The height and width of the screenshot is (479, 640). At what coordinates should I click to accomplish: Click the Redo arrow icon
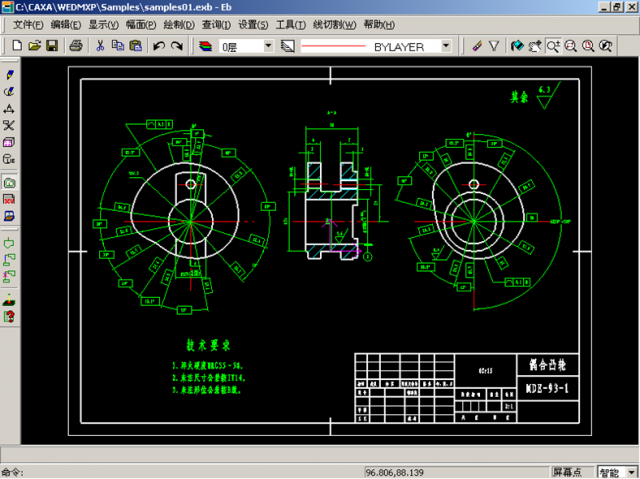[x=177, y=46]
